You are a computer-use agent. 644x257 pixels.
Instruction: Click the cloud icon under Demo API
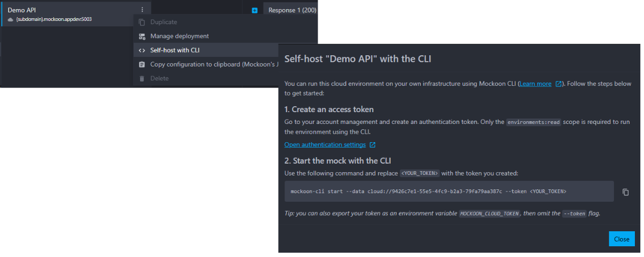[11, 19]
